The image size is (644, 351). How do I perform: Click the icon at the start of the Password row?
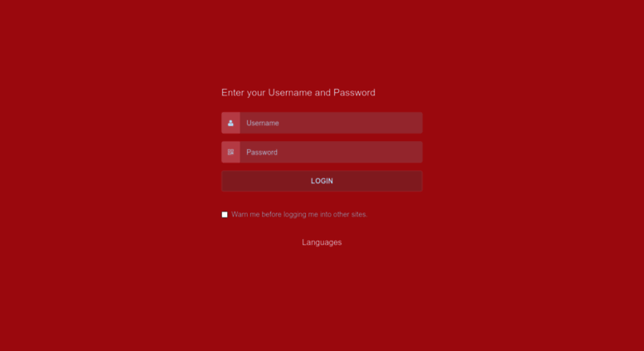click(230, 152)
